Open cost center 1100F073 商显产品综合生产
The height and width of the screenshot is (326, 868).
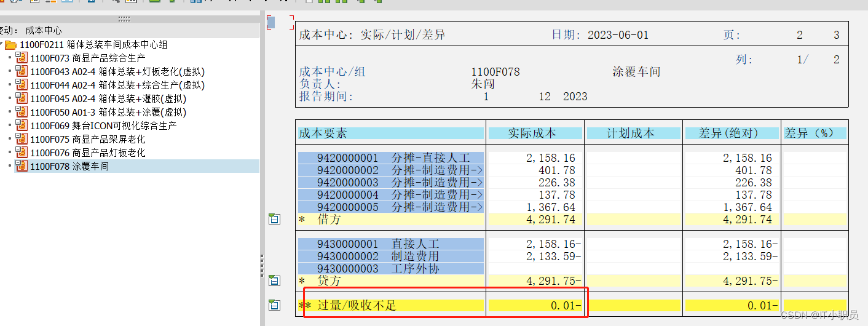tap(87, 58)
